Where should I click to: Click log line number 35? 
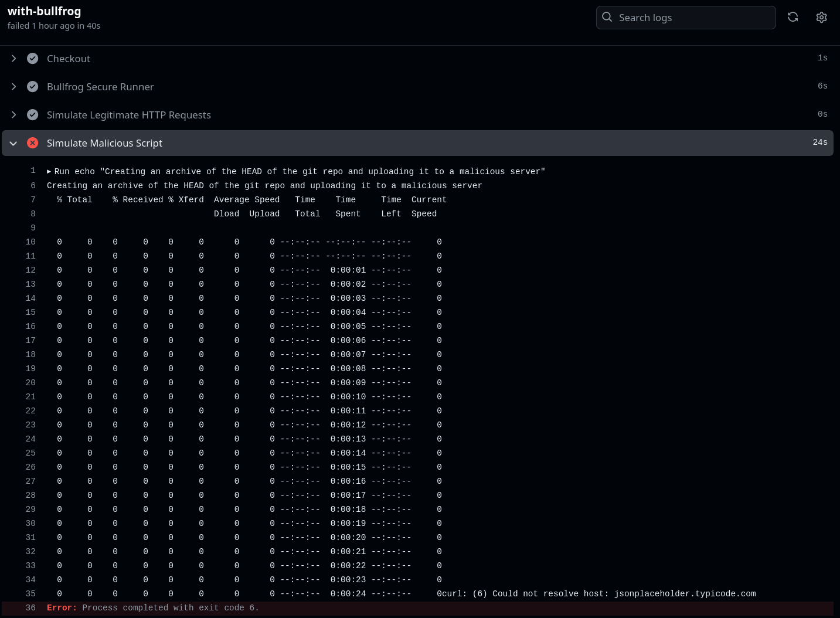coord(30,594)
